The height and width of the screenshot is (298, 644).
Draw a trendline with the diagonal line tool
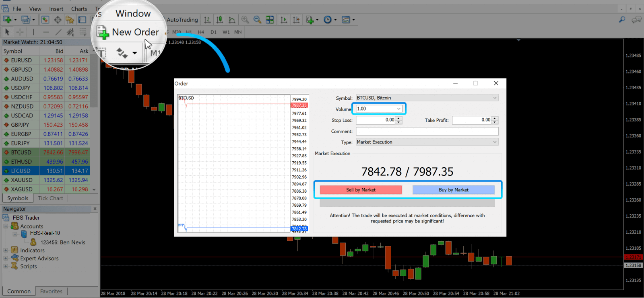58,32
